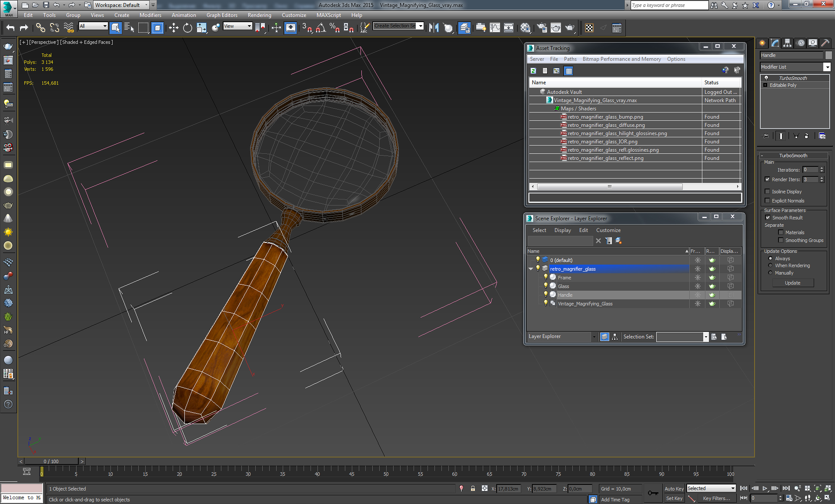This screenshot has width=835, height=504.
Task: Enable Isoline Display checkbox
Action: pos(768,192)
